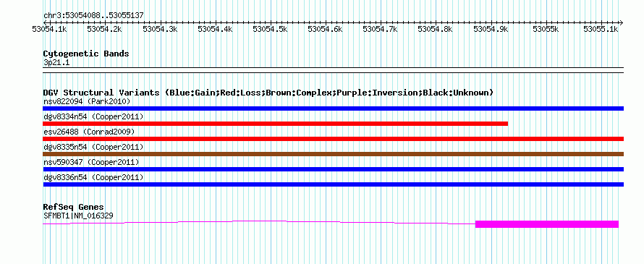Click the Cytogenetic Bands track title
The height and width of the screenshot is (264, 644).
(86, 54)
